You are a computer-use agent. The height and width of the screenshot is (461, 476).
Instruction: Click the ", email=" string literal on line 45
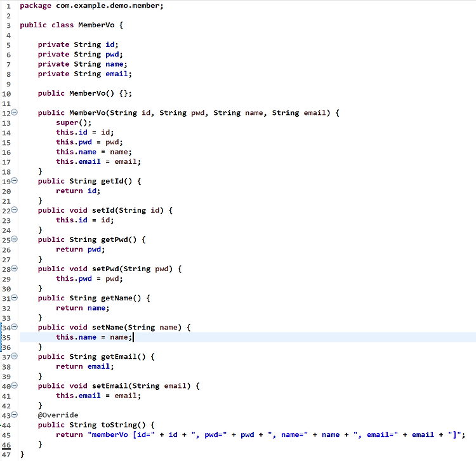376,434
